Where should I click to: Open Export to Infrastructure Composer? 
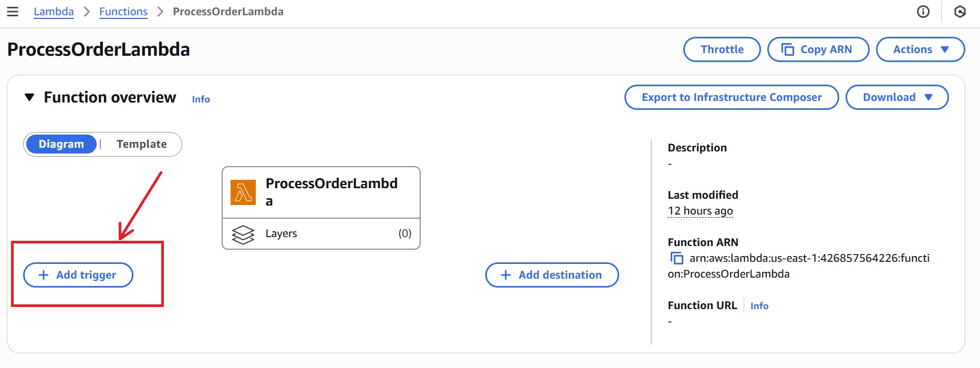tap(732, 97)
